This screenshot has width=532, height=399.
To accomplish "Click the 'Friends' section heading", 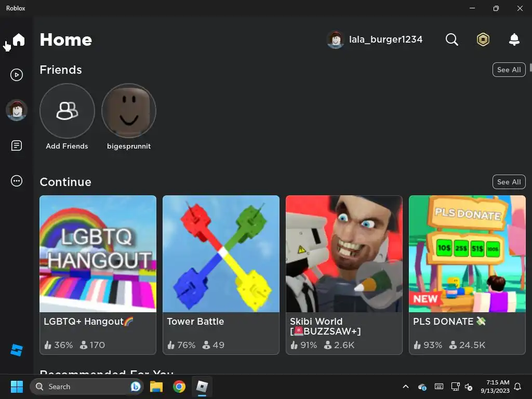I will (61, 70).
